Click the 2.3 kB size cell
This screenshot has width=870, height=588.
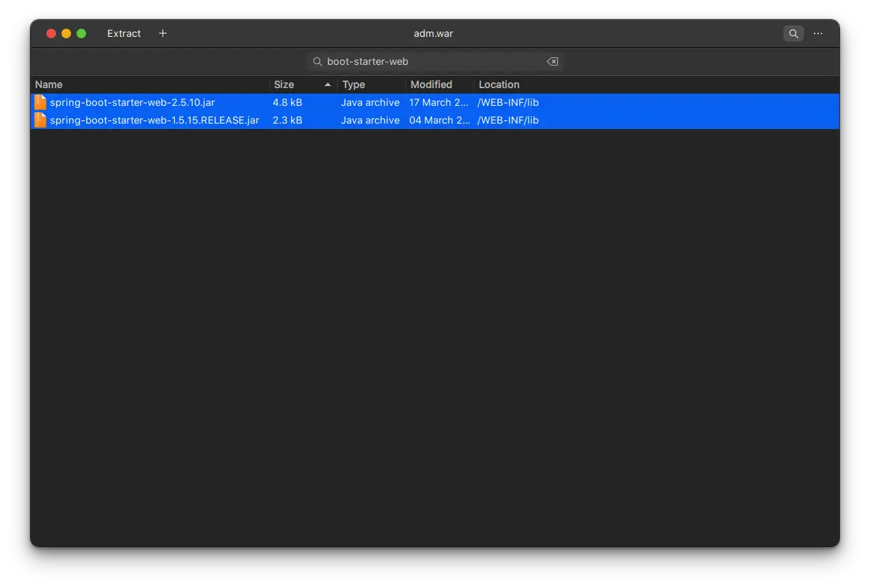(287, 120)
